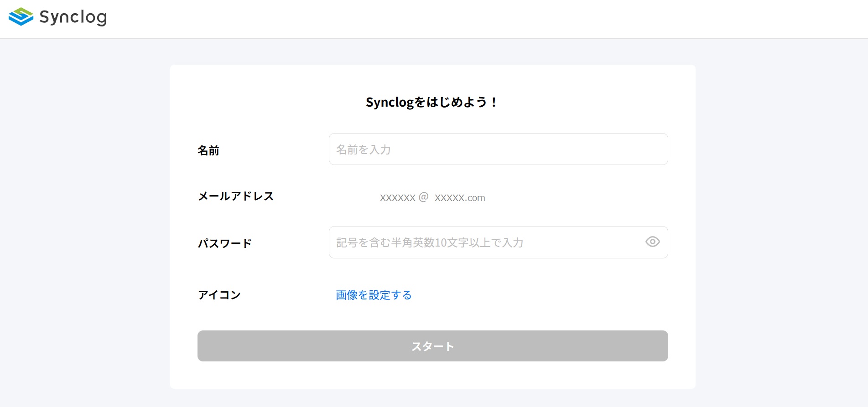The image size is (868, 407).
Task: Click the Synclog logo icon
Action: click(x=21, y=17)
